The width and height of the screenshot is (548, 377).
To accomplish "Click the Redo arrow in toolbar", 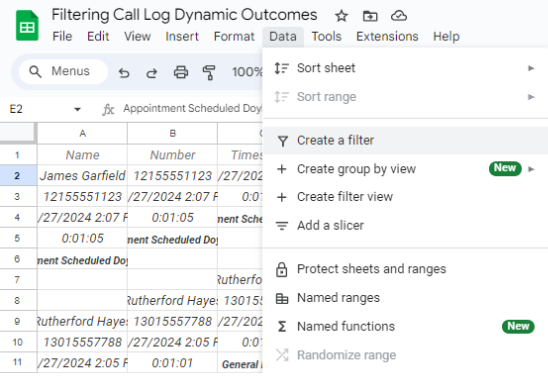I will pos(151,73).
